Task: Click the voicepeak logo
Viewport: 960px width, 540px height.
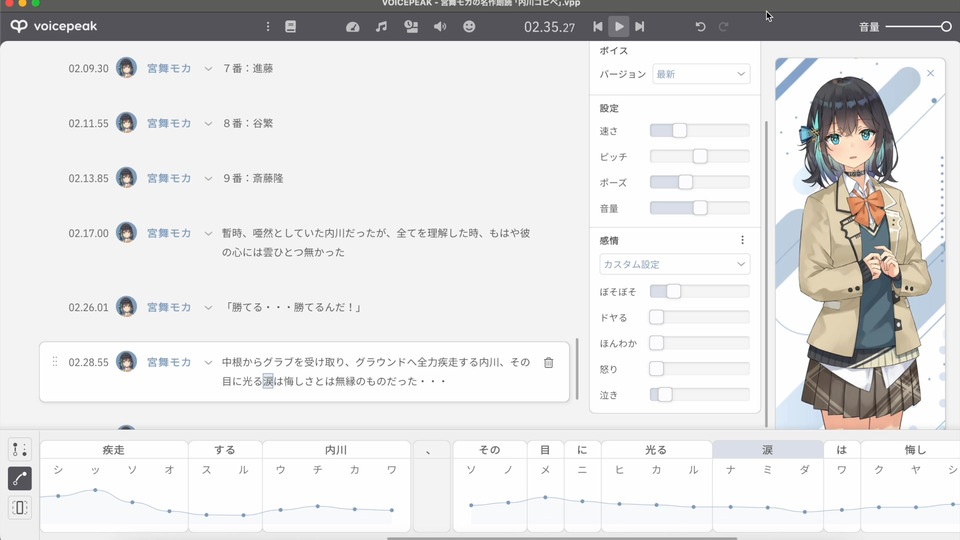Action: [54, 26]
